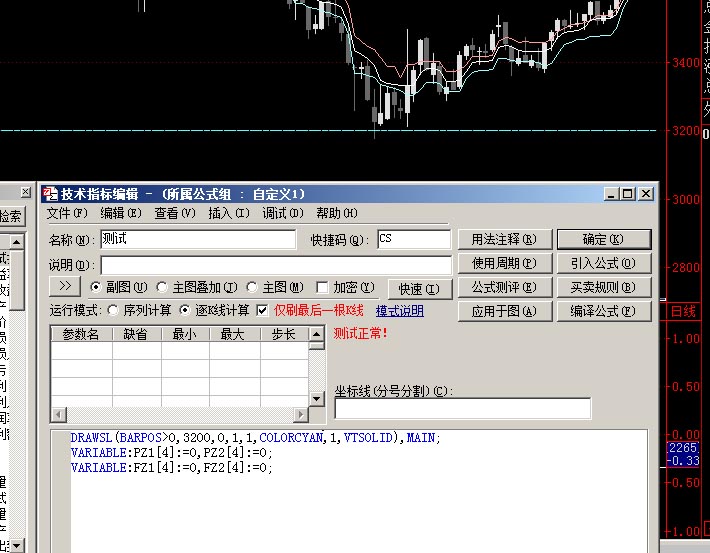
Task: Maximize the 技术指标编辑 window
Action: coord(628,194)
